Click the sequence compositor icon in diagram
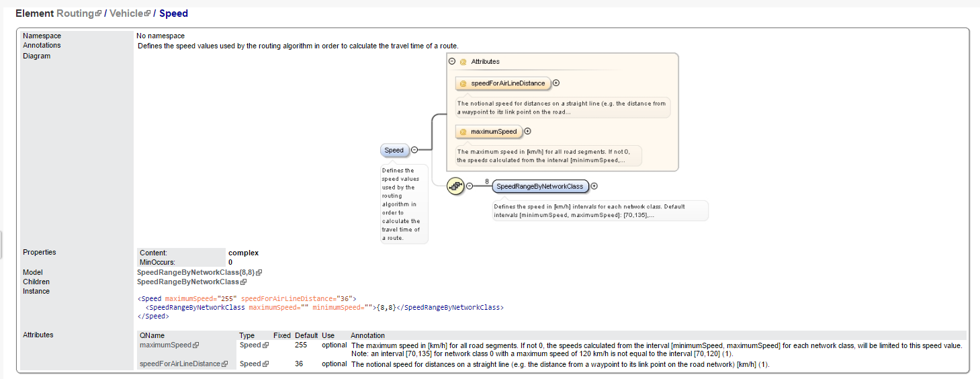 (x=455, y=186)
